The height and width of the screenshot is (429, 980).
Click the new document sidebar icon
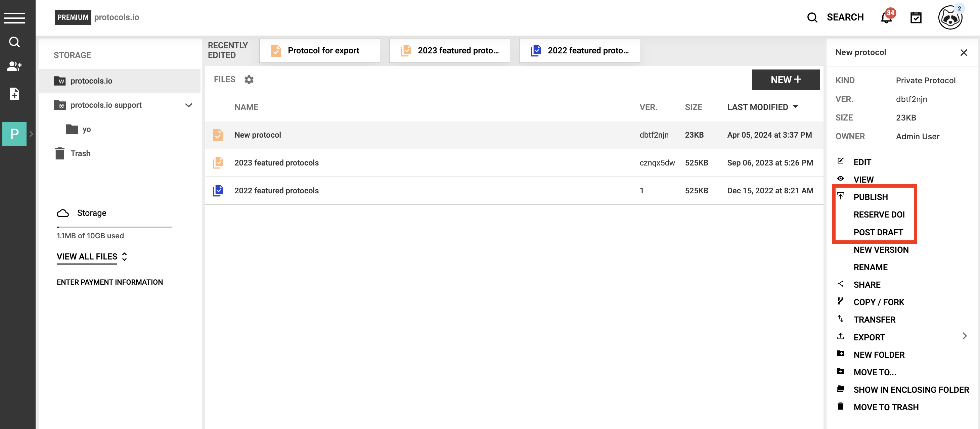(14, 94)
